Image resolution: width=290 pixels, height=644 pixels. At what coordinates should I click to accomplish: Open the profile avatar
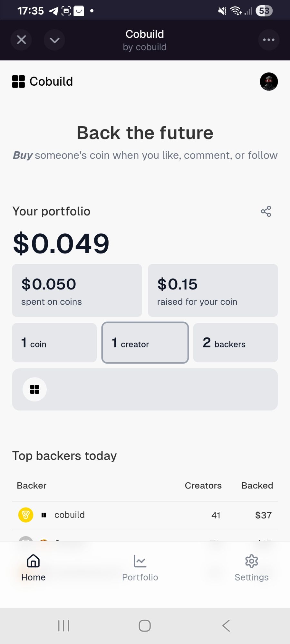[x=269, y=81]
